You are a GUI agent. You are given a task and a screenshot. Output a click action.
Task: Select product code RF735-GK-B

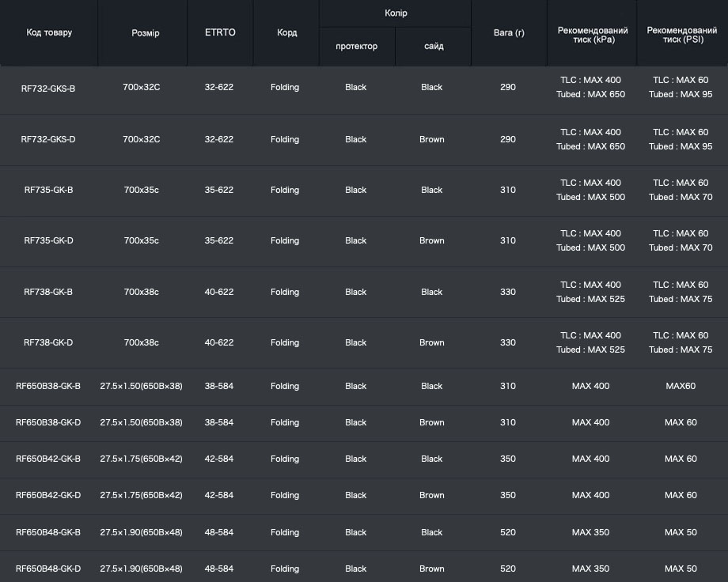point(48,190)
